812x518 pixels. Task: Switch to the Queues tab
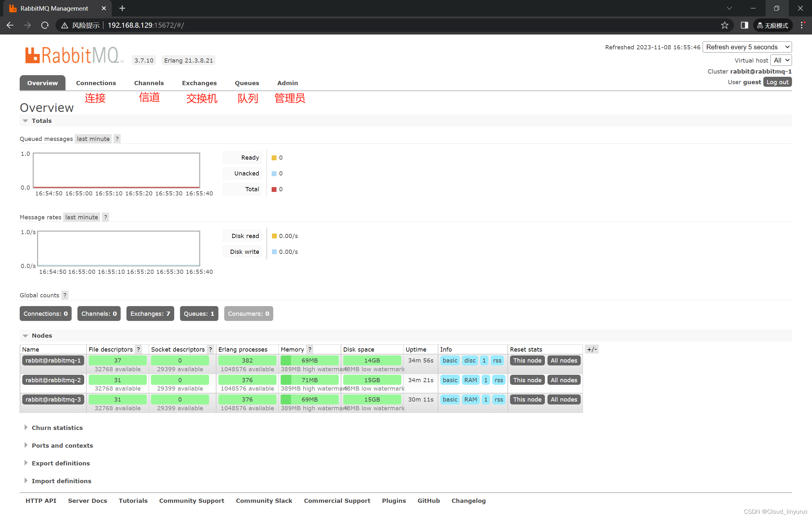(247, 83)
